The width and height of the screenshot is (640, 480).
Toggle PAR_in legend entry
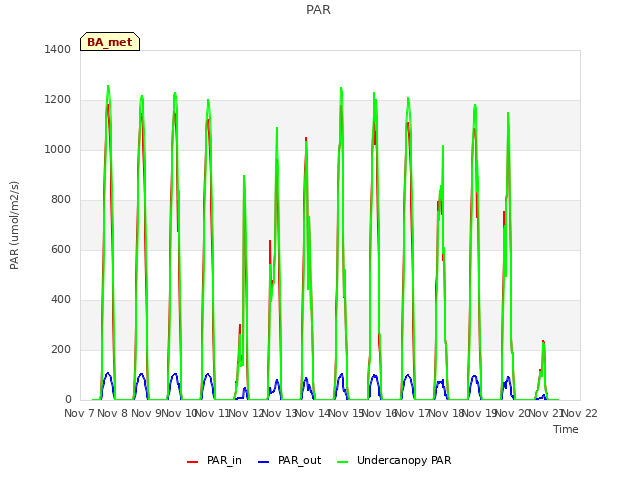coord(214,460)
